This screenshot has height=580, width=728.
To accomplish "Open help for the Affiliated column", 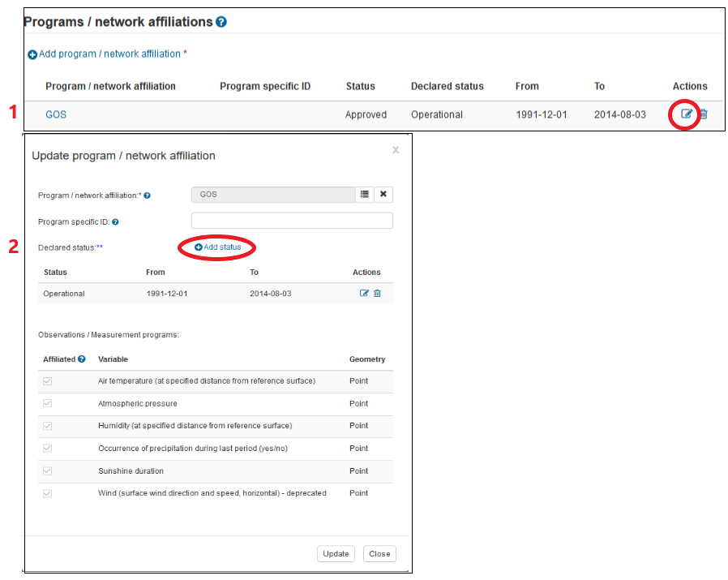I will (82, 359).
